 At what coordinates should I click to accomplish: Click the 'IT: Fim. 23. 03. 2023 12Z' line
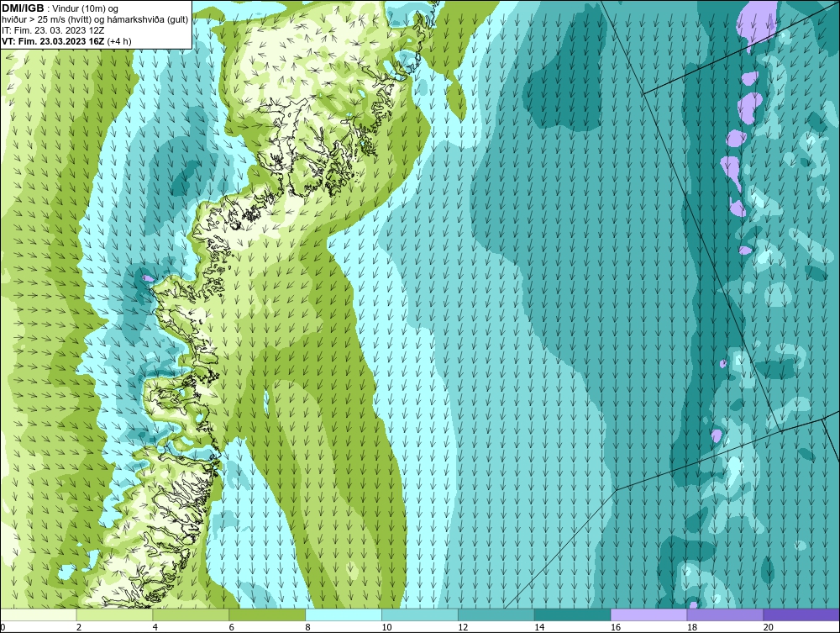[x=53, y=30]
